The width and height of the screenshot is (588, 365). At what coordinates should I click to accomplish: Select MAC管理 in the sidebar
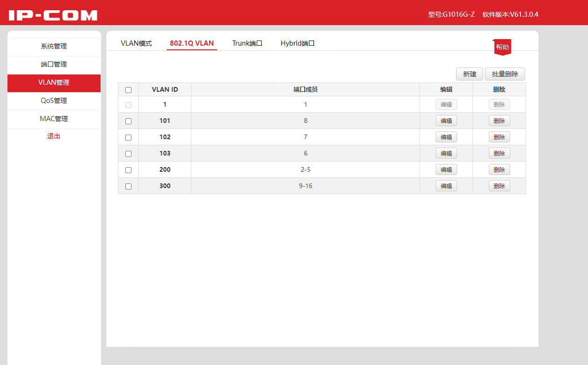[x=54, y=119]
